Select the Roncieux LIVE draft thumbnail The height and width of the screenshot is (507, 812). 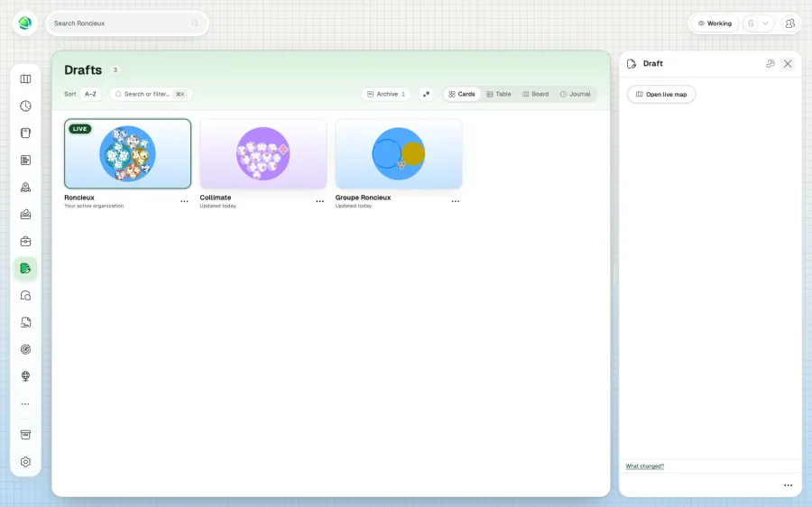(x=127, y=153)
